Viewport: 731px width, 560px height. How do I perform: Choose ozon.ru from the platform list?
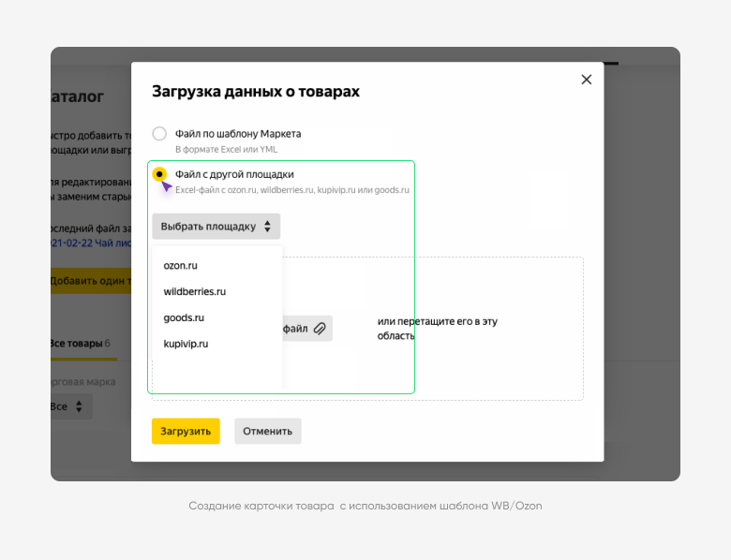pos(181,266)
